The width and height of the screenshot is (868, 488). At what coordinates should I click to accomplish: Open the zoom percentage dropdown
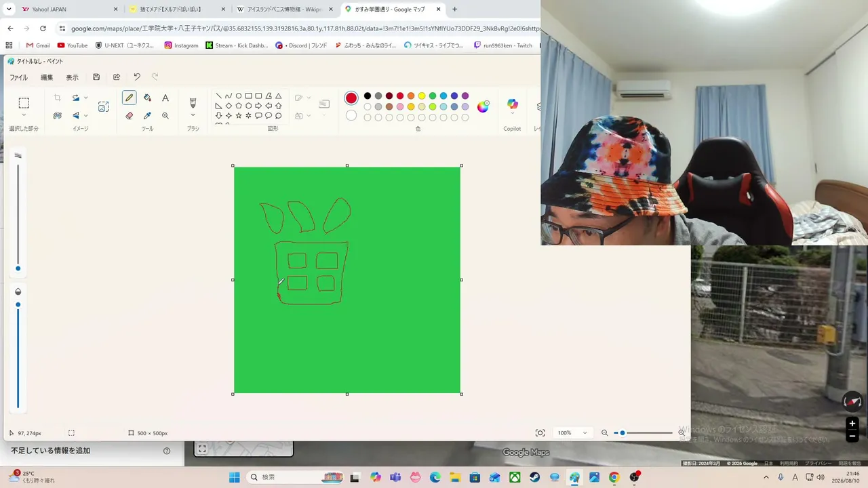pyautogui.click(x=585, y=433)
